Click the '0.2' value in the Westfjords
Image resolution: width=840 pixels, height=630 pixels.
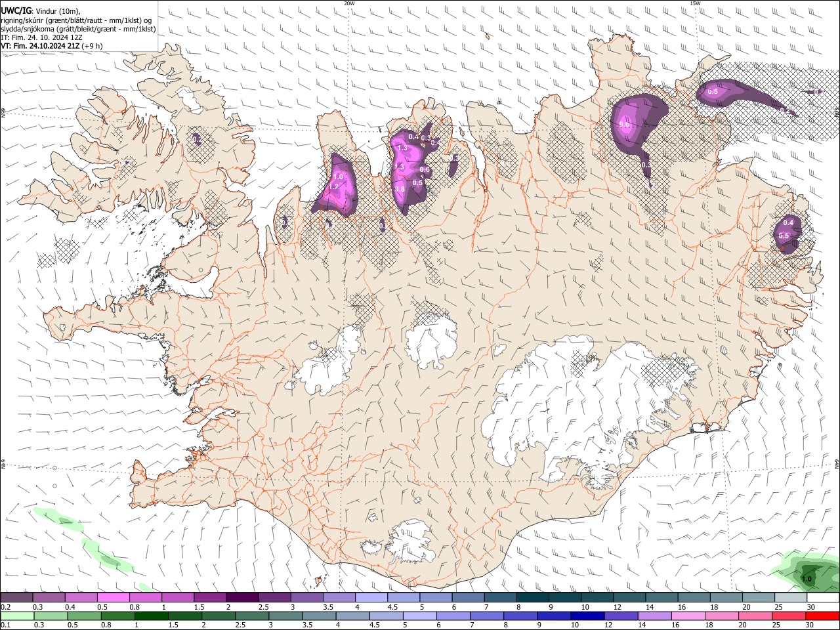coord(198,140)
